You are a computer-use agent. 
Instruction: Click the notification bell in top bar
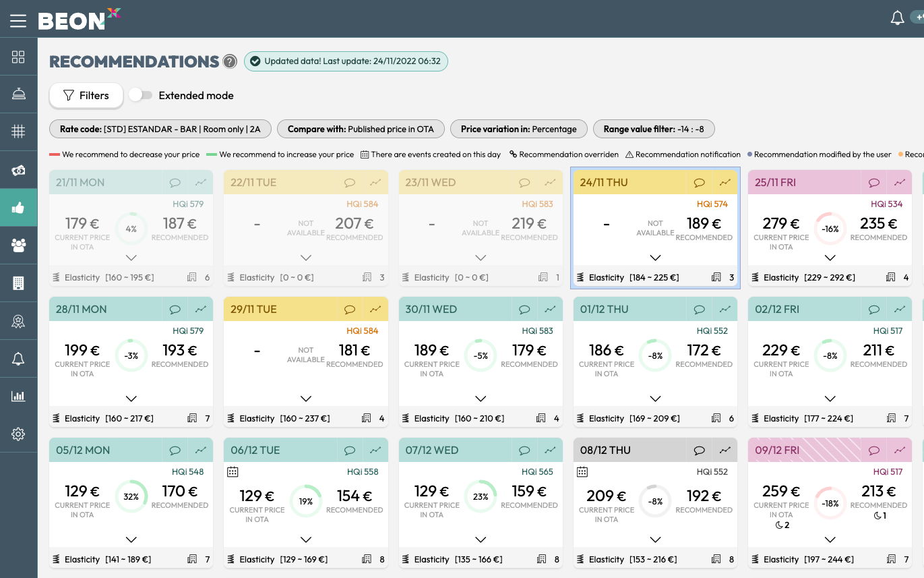click(897, 19)
